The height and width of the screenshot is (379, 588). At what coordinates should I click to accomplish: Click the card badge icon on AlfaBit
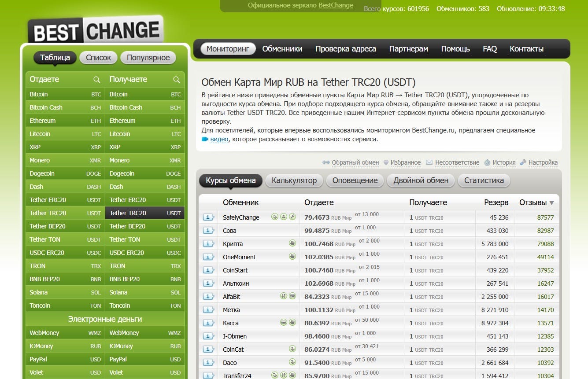(x=292, y=296)
